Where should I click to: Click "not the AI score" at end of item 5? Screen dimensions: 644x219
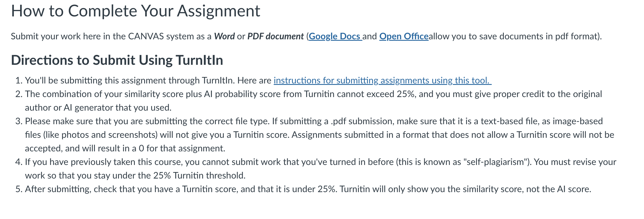[x=559, y=189]
